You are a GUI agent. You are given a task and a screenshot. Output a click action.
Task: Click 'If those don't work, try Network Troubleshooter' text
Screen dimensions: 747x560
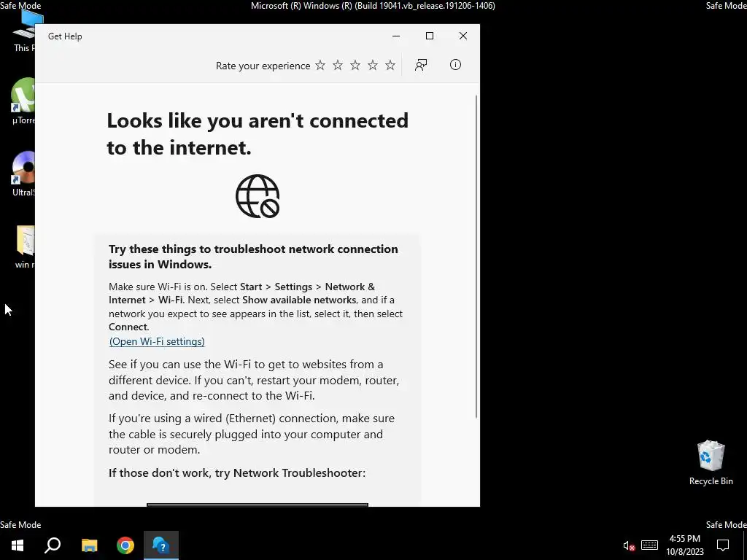(237, 472)
